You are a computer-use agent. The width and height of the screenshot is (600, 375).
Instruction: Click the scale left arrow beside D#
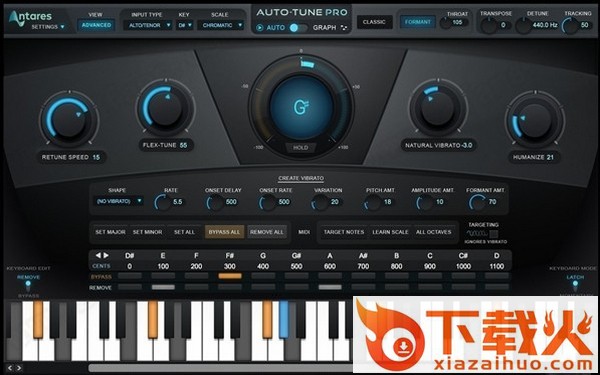point(98,256)
